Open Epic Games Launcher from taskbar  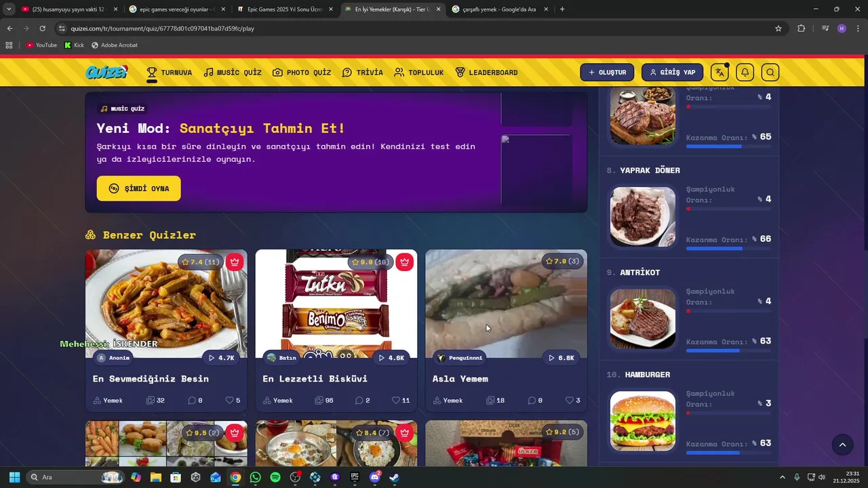[355, 477]
